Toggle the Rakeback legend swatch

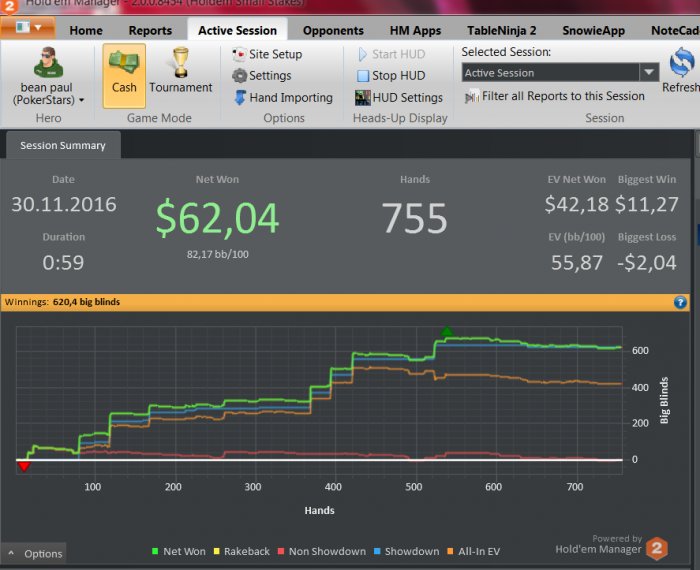[x=217, y=551]
